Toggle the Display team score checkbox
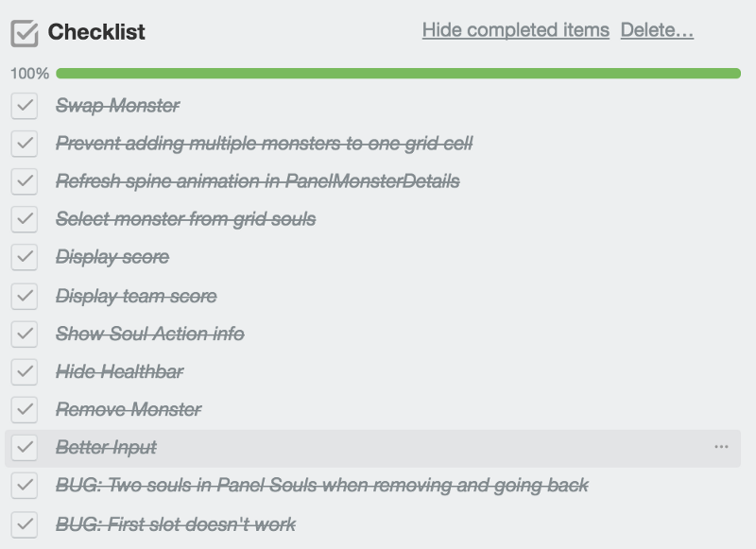 pyautogui.click(x=25, y=296)
